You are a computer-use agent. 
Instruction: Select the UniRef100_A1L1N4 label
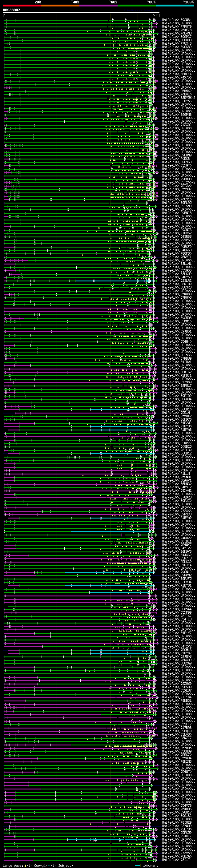pyautogui.click(x=177, y=474)
